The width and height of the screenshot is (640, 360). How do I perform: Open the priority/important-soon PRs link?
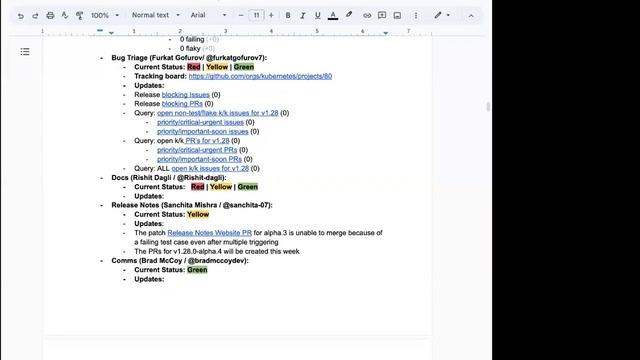pos(199,159)
